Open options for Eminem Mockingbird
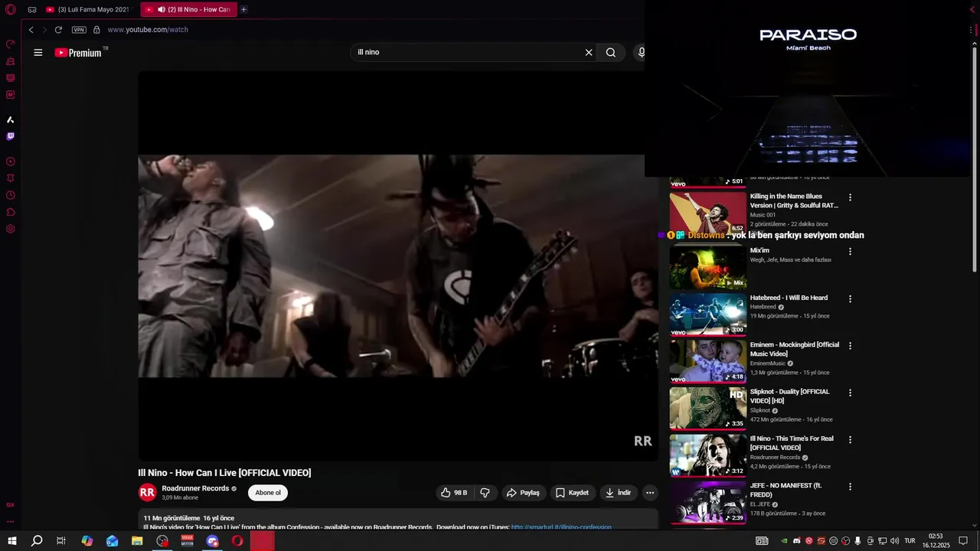The height and width of the screenshot is (551, 980). (x=850, y=346)
